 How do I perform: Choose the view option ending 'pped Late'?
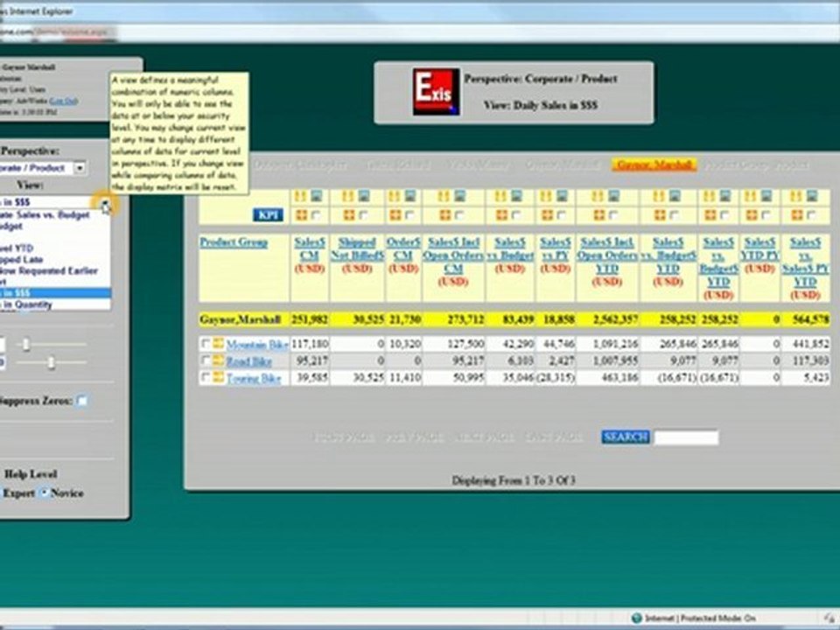tap(55, 259)
